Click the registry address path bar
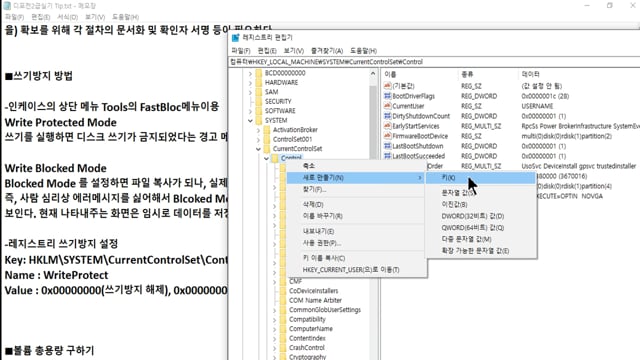Viewport: 640px width, 360px height. point(434,62)
